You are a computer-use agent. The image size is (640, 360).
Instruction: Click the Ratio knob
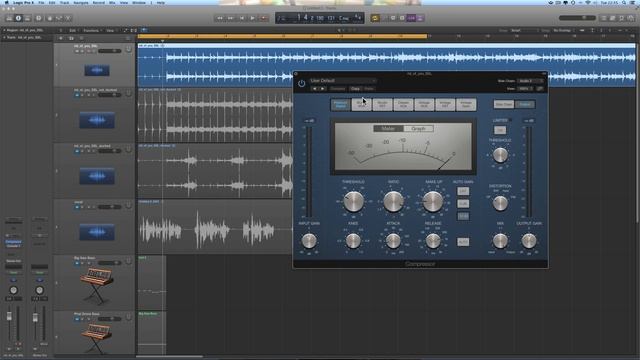[x=393, y=201]
